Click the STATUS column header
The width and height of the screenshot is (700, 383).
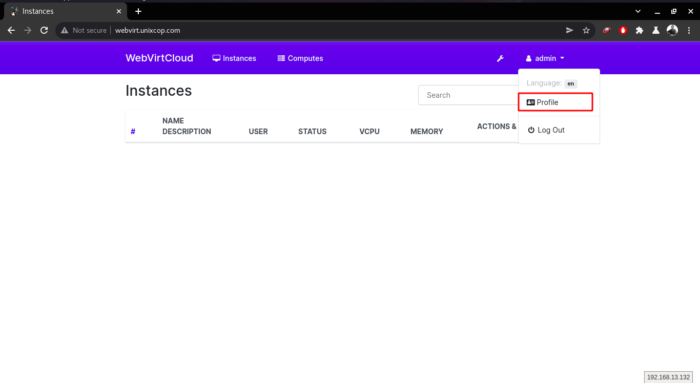(312, 131)
